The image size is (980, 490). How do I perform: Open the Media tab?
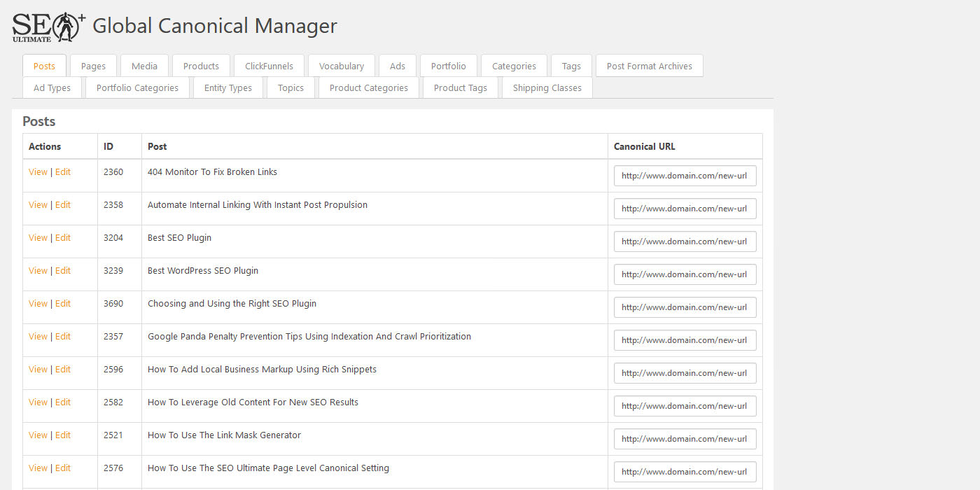(144, 66)
